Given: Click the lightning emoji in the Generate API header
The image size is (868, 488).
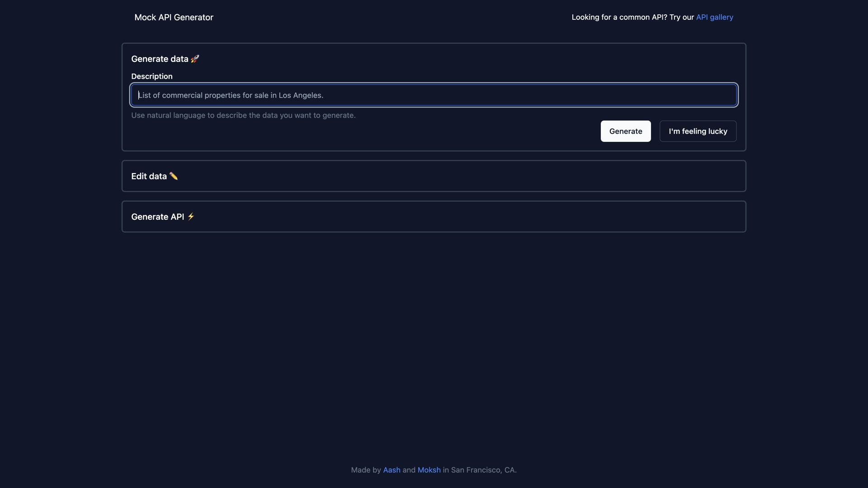Looking at the screenshot, I should tap(191, 216).
